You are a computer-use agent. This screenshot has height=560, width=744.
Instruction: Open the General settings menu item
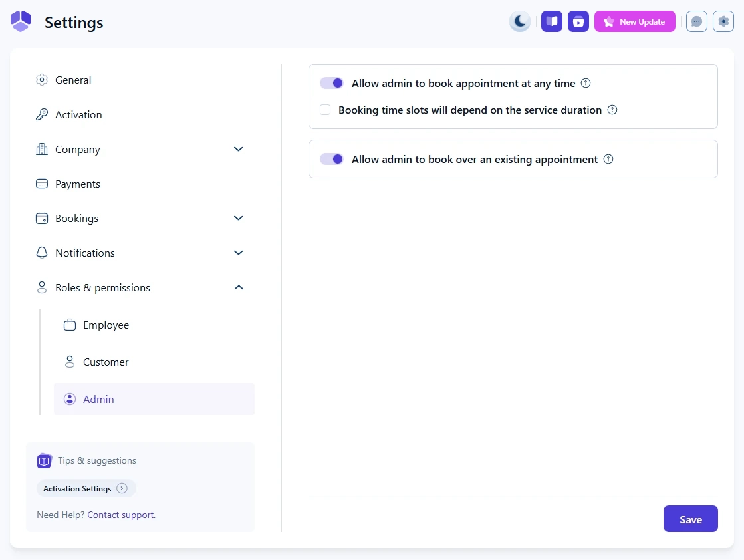pyautogui.click(x=73, y=80)
